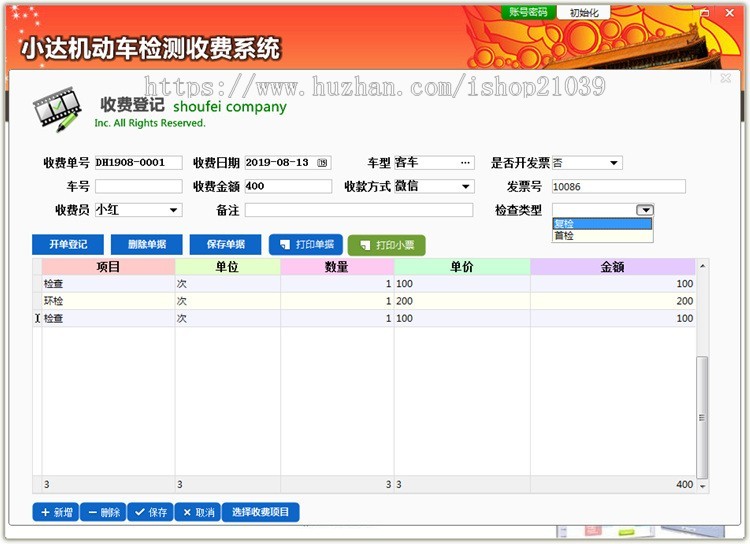This screenshot has height=544, width=750.
Task: Open the 初始化 tab
Action: pyautogui.click(x=584, y=12)
